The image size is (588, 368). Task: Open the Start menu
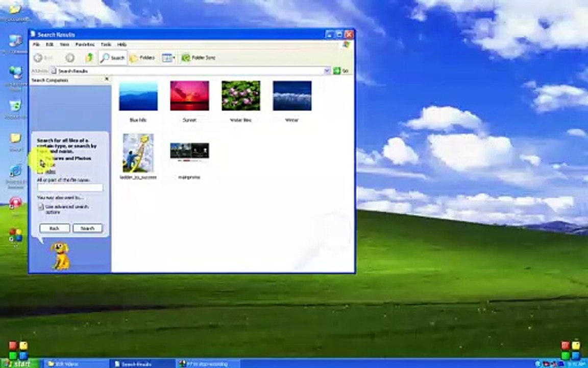click(x=19, y=363)
